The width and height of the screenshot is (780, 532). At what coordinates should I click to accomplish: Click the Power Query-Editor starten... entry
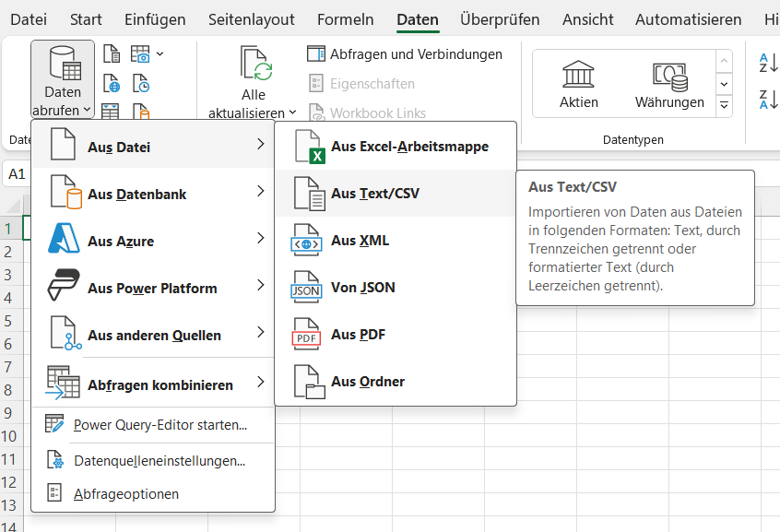click(x=153, y=425)
